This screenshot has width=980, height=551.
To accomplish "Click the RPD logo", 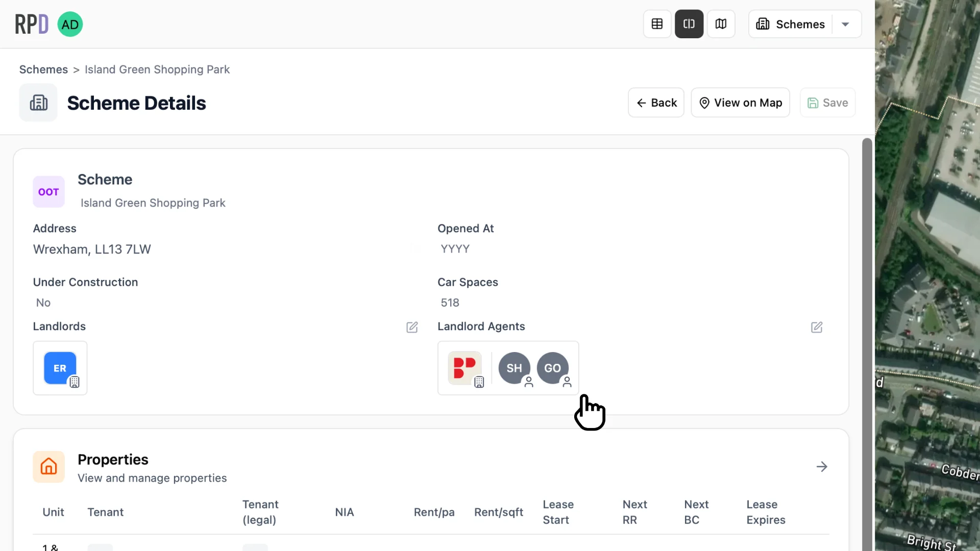I will point(31,23).
